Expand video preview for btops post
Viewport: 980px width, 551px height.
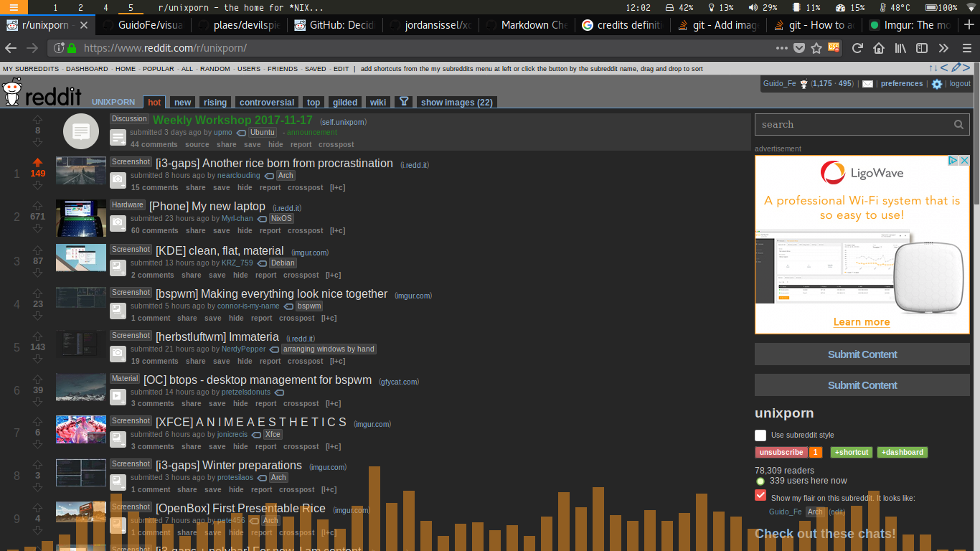point(118,395)
